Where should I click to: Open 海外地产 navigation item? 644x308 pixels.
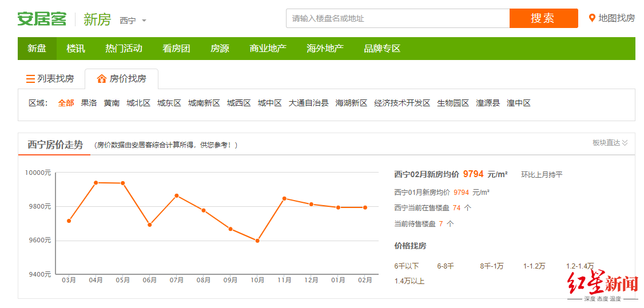(325, 49)
